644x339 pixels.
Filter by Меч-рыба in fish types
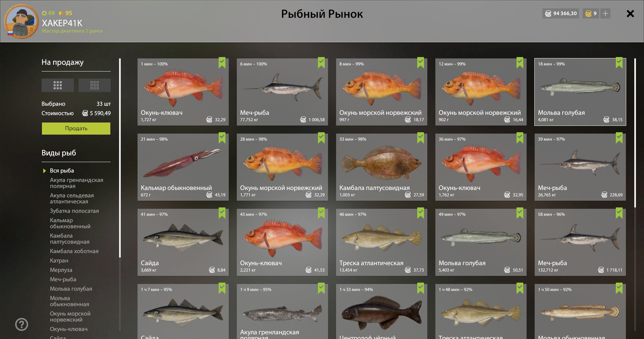(x=63, y=279)
